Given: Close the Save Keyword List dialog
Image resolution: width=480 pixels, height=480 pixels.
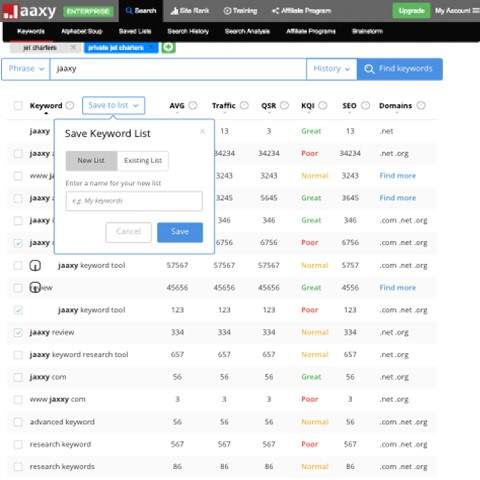Looking at the screenshot, I should tap(202, 131).
